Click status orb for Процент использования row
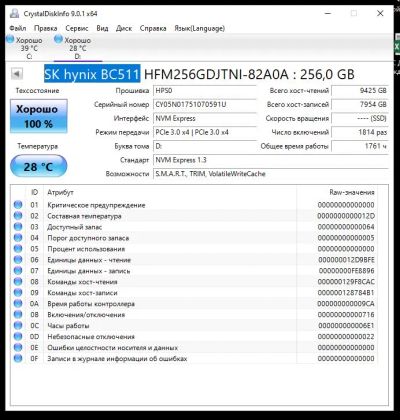Screen dimensions: 400x420 18,249
